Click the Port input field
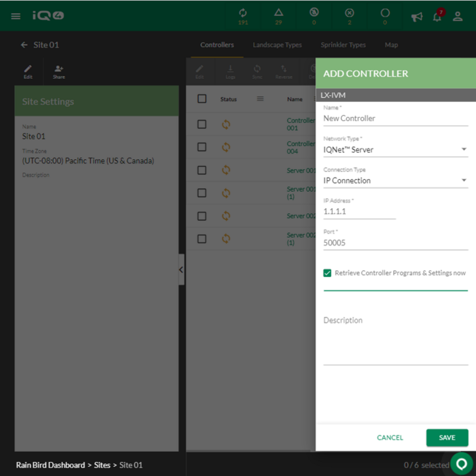 point(395,243)
